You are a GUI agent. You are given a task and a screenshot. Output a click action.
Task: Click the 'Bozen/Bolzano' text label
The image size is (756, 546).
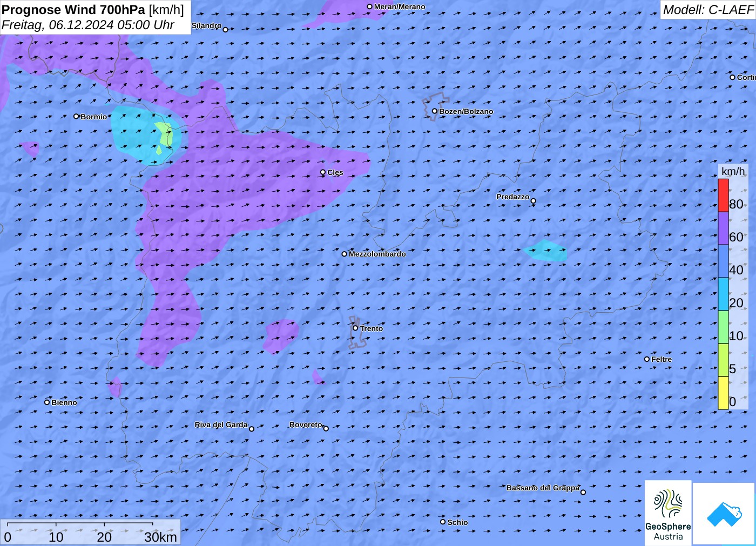point(466,111)
